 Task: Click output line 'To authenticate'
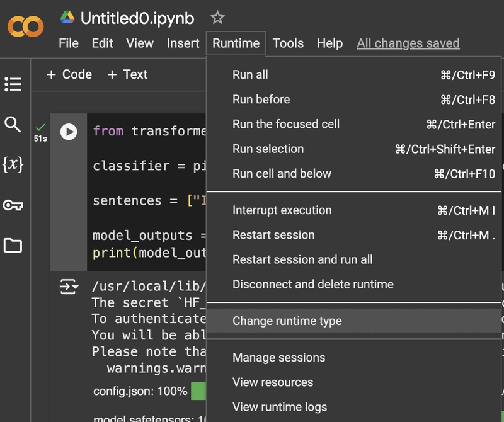pos(149,319)
